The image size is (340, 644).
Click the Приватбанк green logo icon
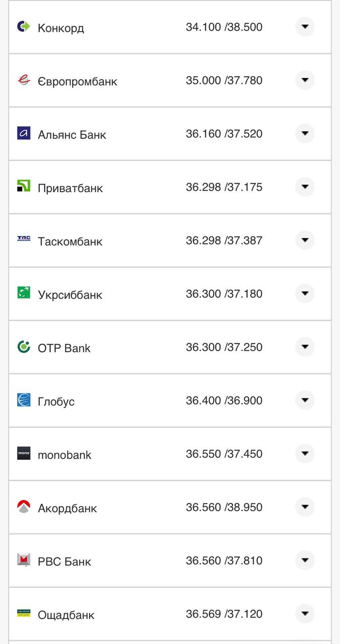[24, 186]
